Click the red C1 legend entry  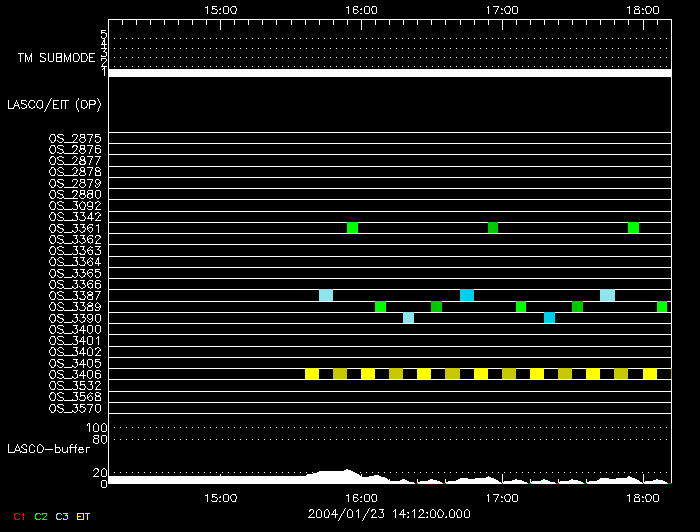pos(18,517)
